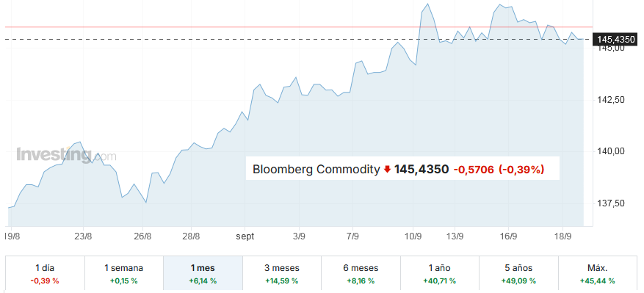This screenshot has height=293, width=644.
Task: Click the sept date axis marker
Action: pos(245,236)
